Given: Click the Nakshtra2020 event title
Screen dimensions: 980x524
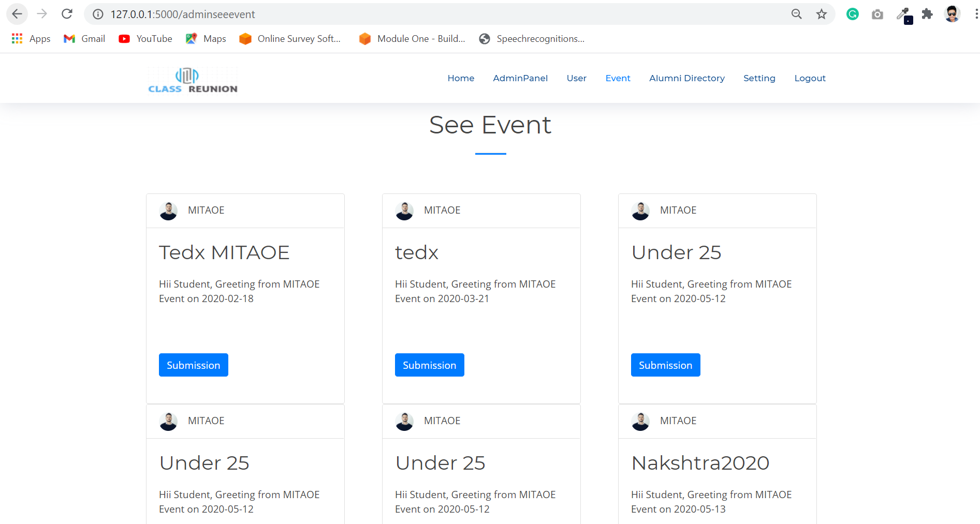Looking at the screenshot, I should click(x=700, y=463).
